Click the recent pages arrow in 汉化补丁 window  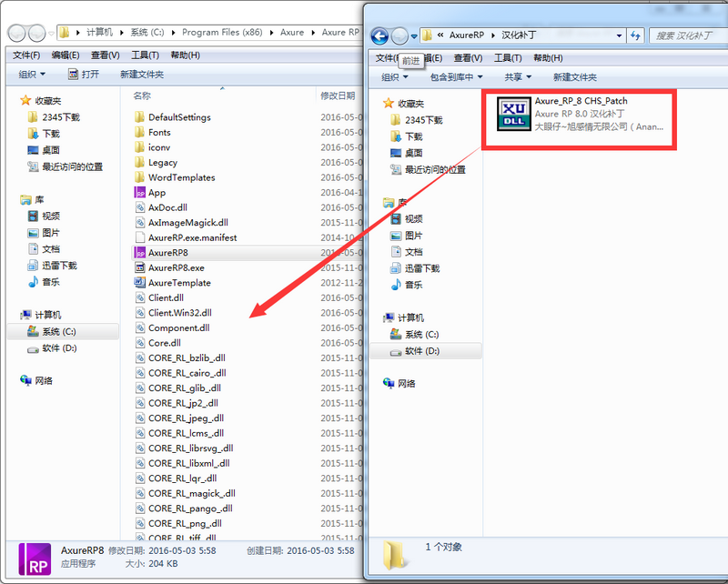point(414,36)
